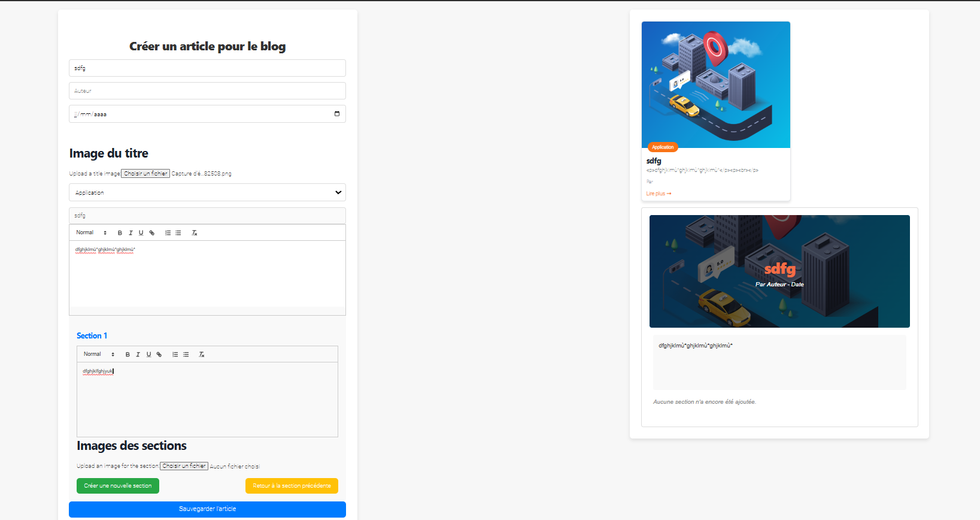Viewport: 980px width, 520px height.
Task: Choose a file for the title image
Action: (145, 174)
